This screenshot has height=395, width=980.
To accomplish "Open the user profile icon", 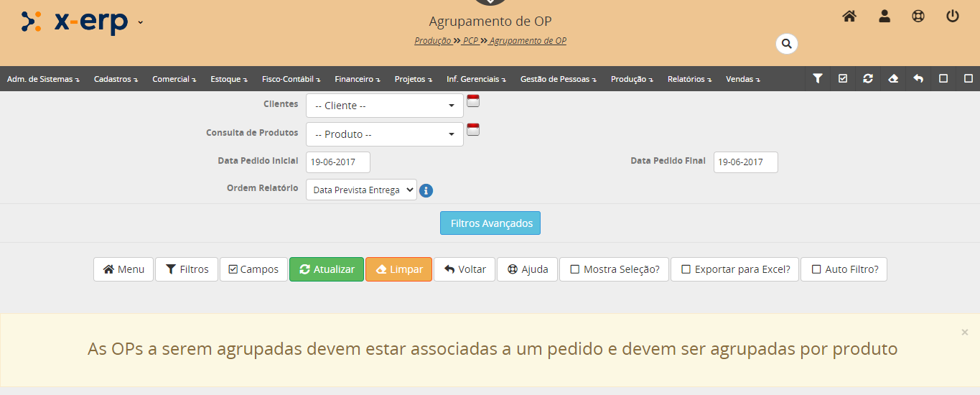I will click(x=885, y=16).
